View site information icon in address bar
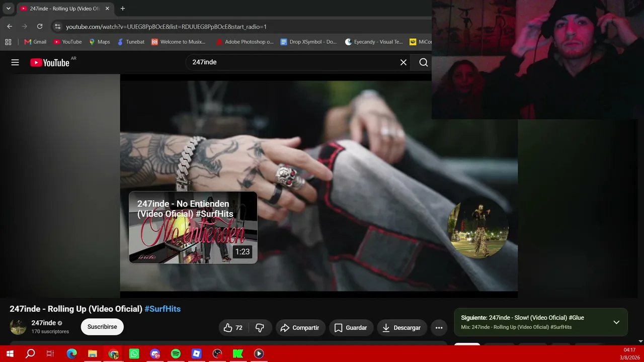Screen dimensions: 644x362 (x=57, y=27)
